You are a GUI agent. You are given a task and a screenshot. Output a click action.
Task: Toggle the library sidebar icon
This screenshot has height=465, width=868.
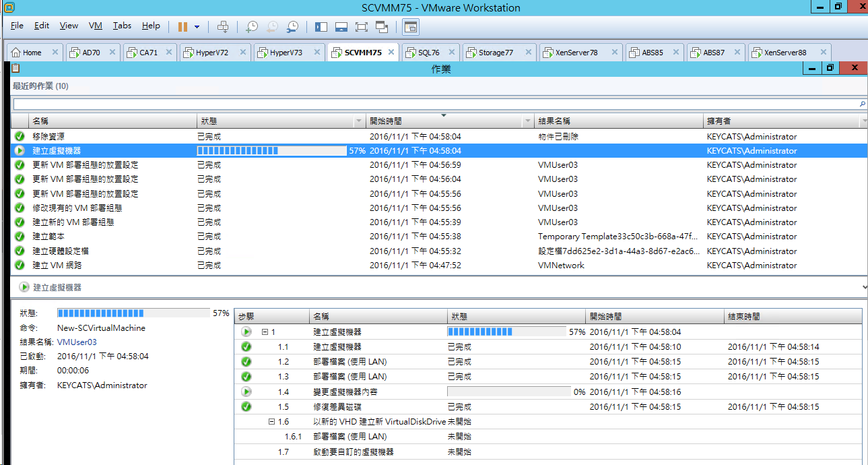(321, 27)
